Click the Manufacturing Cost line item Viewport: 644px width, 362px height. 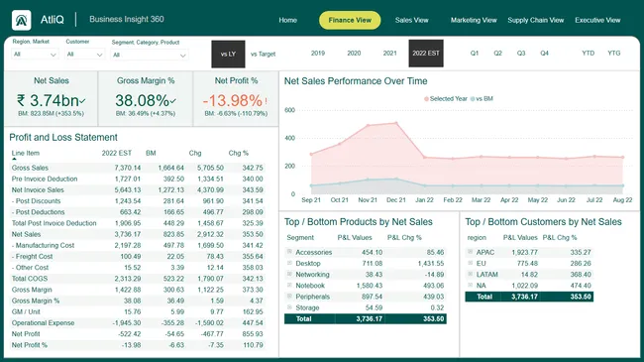tap(44, 245)
